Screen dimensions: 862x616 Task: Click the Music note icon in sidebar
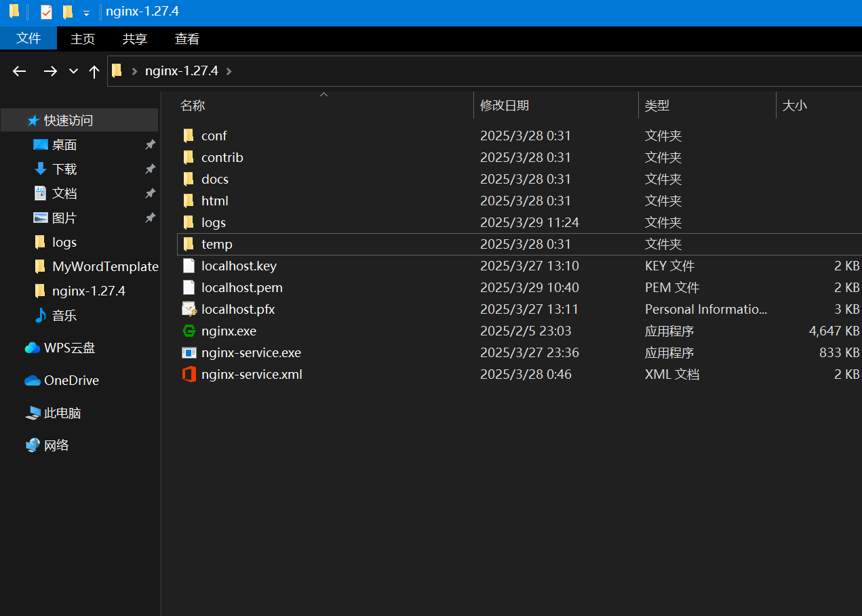pyautogui.click(x=41, y=315)
